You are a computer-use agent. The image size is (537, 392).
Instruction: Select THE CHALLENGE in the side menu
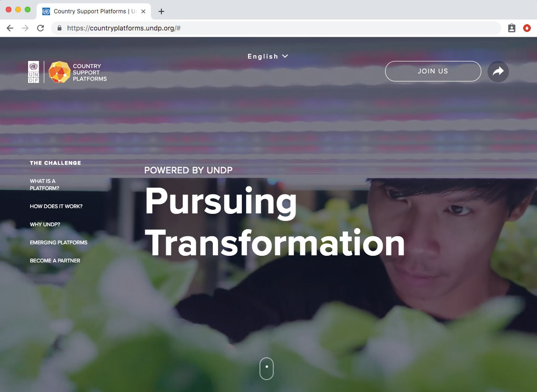click(x=56, y=163)
